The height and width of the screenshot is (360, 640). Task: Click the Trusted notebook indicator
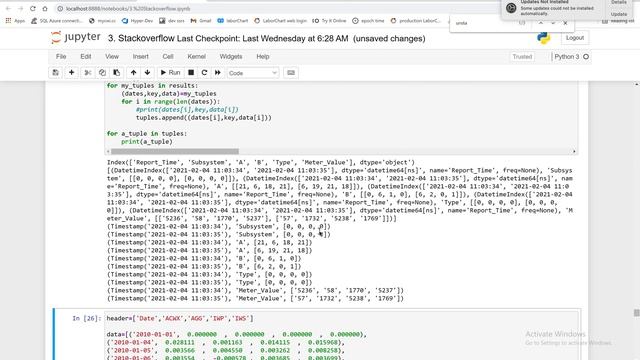point(522,57)
